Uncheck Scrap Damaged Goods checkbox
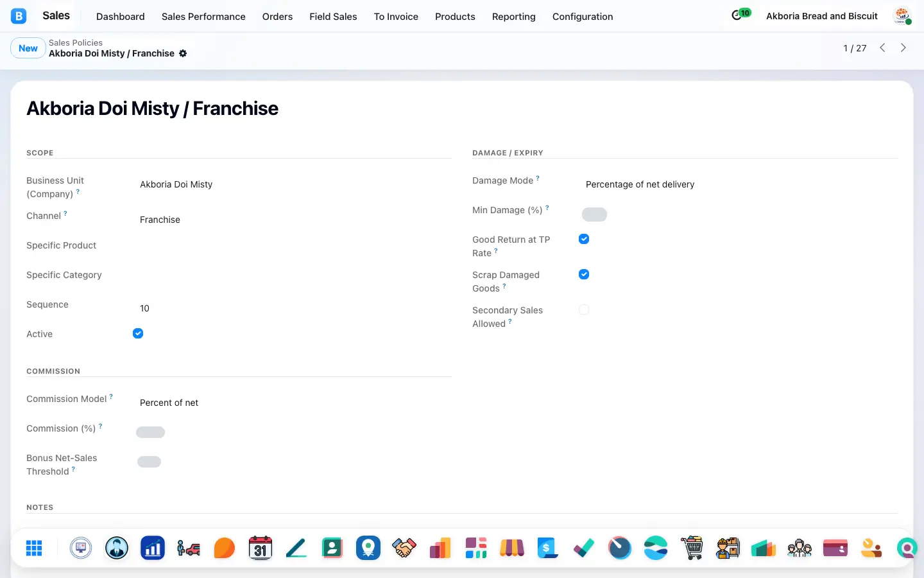 click(584, 274)
